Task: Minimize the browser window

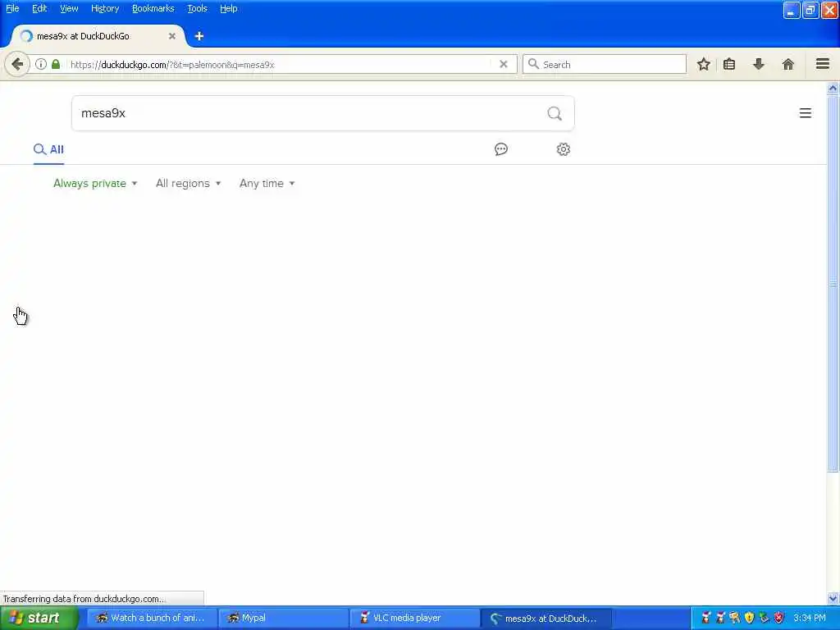Action: click(792, 10)
